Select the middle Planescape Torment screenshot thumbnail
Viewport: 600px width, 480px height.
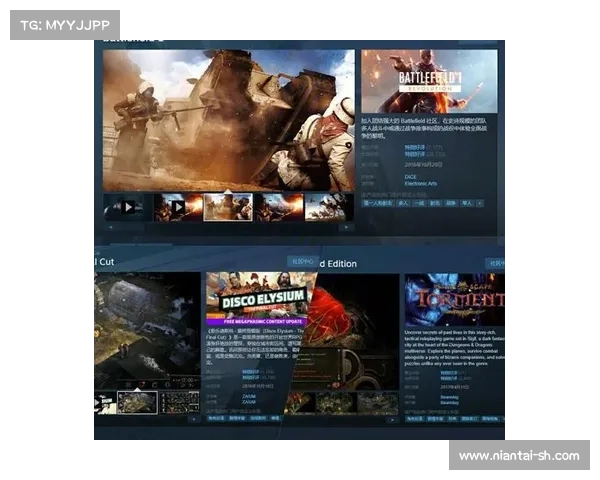click(x=336, y=403)
